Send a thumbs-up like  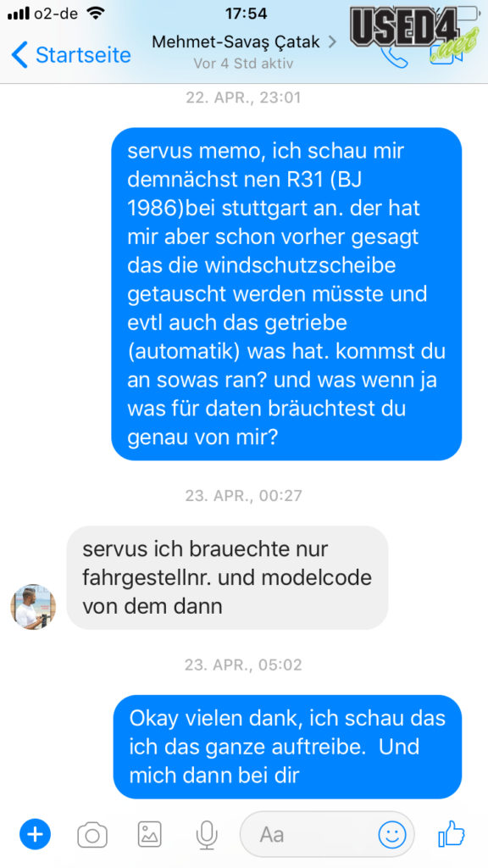click(451, 834)
